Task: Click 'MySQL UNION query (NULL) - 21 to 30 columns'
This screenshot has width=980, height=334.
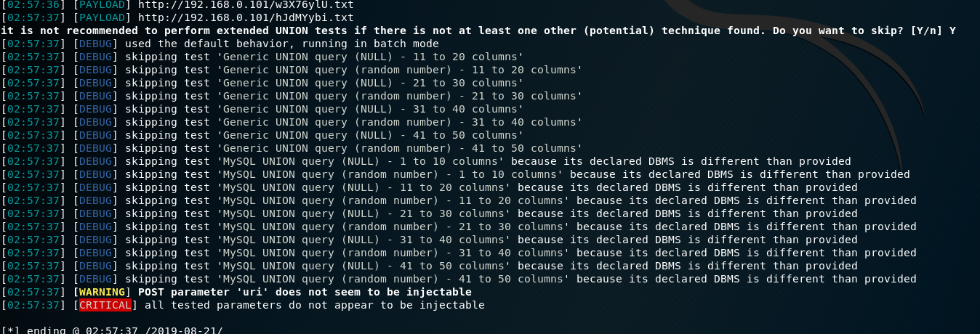Action: click(x=364, y=213)
